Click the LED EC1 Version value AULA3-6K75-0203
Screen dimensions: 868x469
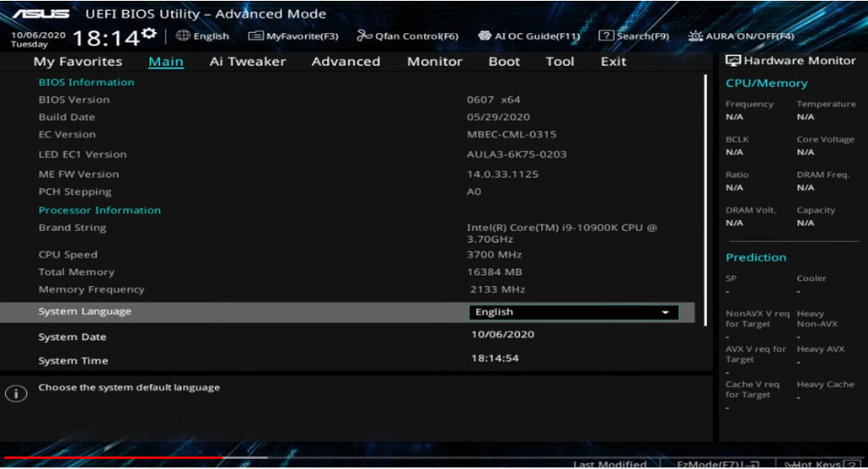(x=517, y=154)
